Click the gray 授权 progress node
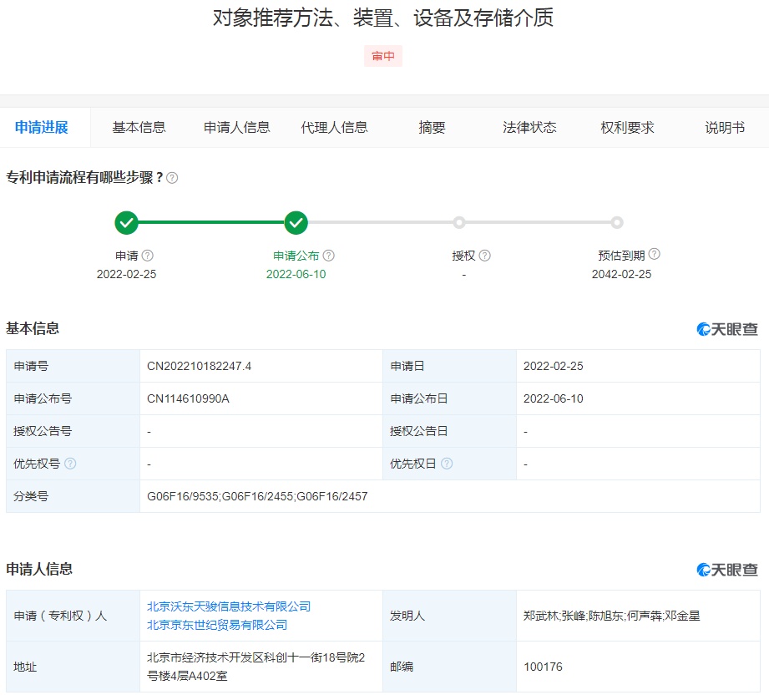Viewport: 769px width, 700px height. tap(459, 223)
